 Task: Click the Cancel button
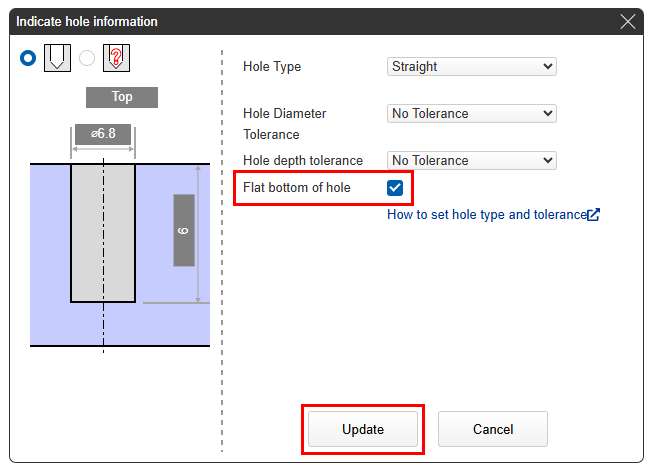click(492, 429)
